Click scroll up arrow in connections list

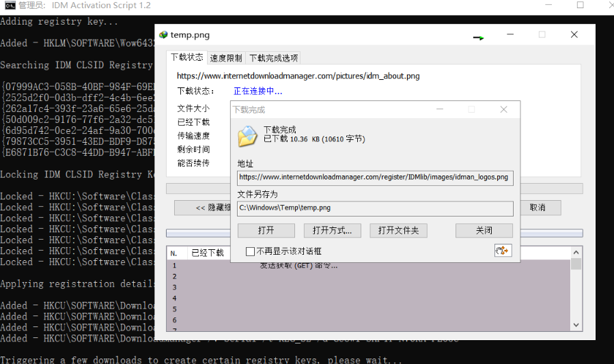[576, 253]
